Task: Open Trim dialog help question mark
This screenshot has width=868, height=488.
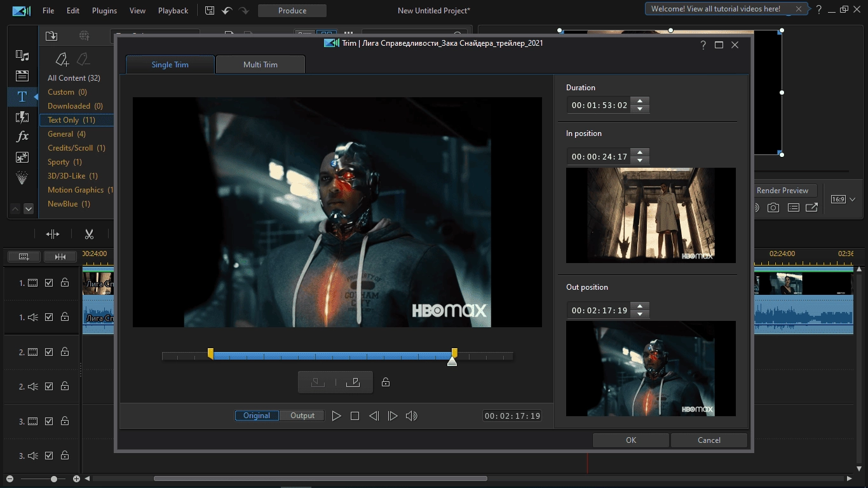Action: [x=703, y=45]
